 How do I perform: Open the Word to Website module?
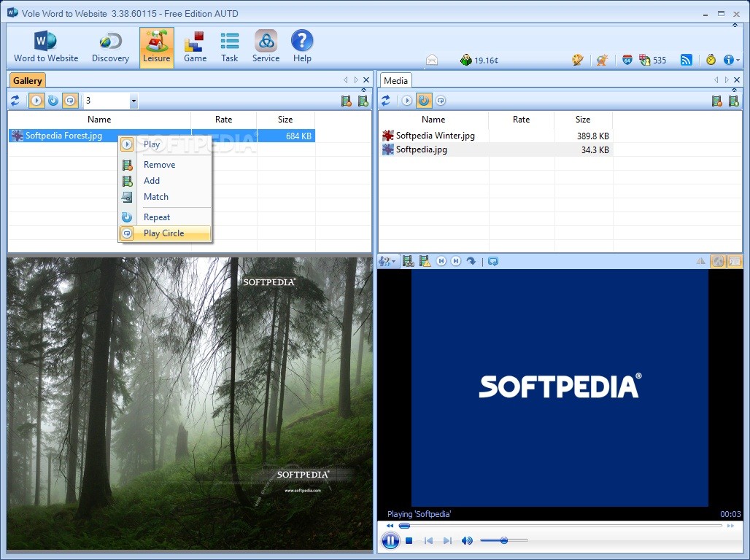coord(46,47)
